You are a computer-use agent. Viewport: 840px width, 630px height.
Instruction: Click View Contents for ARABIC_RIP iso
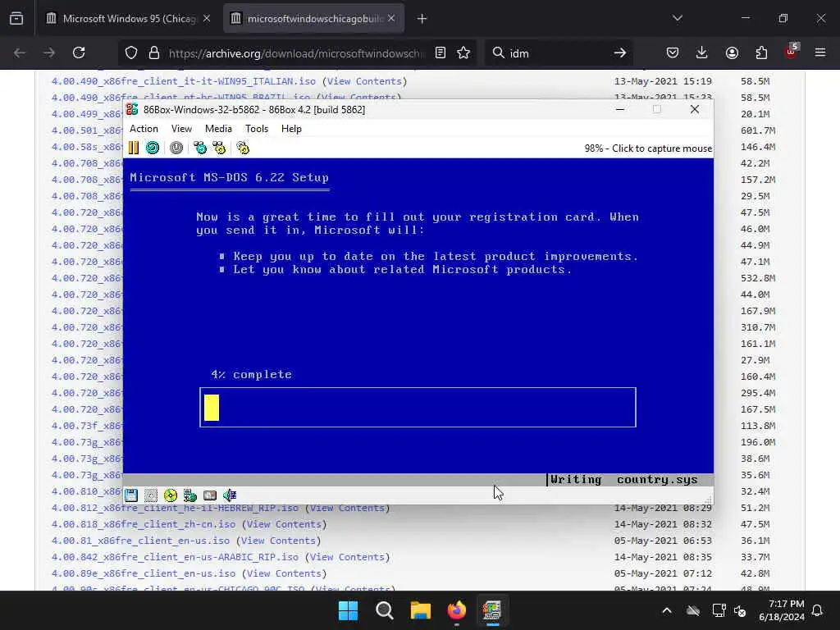[347, 557]
